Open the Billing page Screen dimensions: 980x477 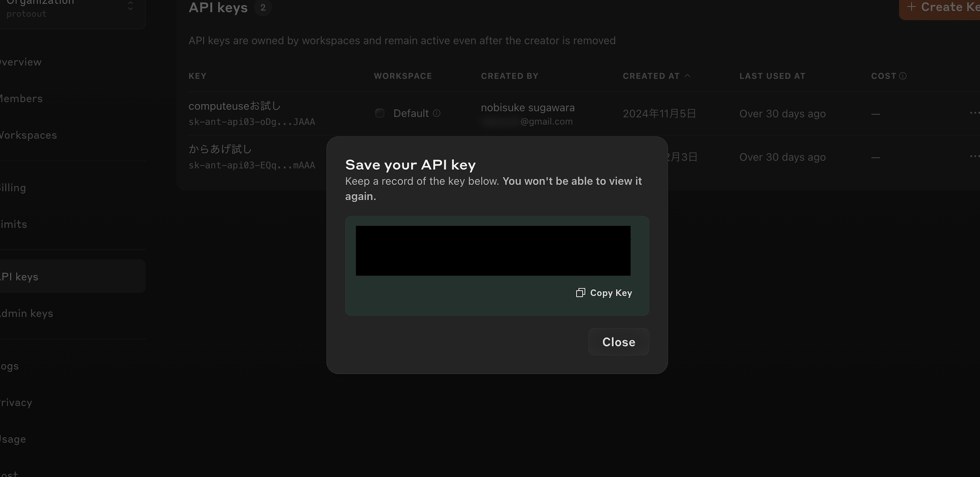[x=13, y=188]
